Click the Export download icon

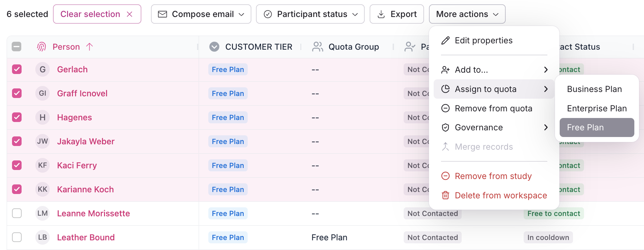click(x=381, y=14)
